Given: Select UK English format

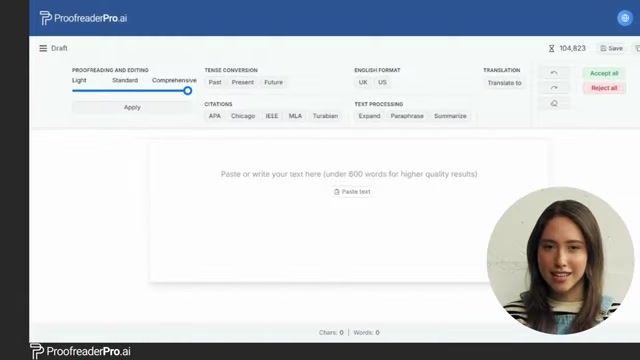Looking at the screenshot, I should (363, 82).
